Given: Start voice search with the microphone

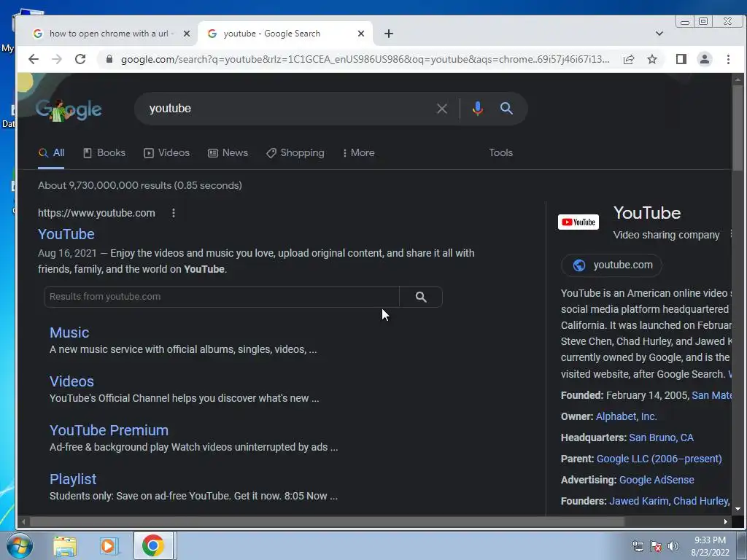Looking at the screenshot, I should coord(477,109).
